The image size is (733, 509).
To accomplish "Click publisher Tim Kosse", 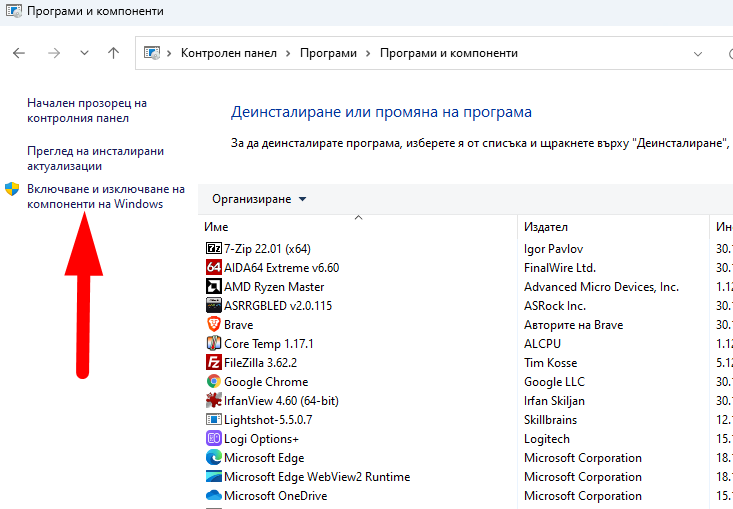I will (x=550, y=363).
